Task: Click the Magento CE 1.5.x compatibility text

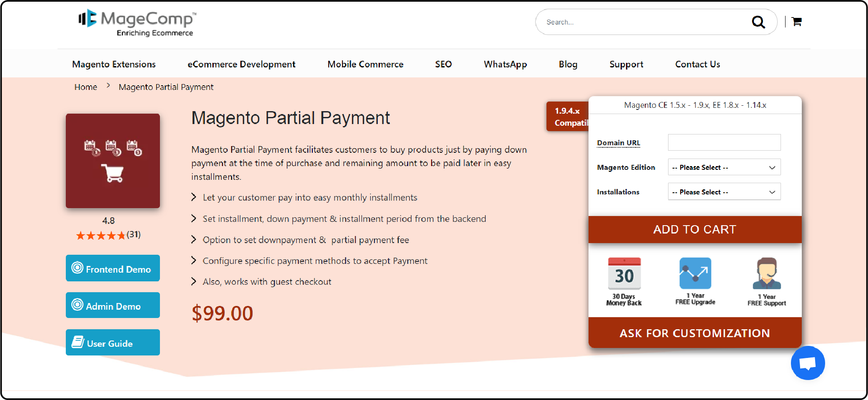Action: click(x=695, y=105)
